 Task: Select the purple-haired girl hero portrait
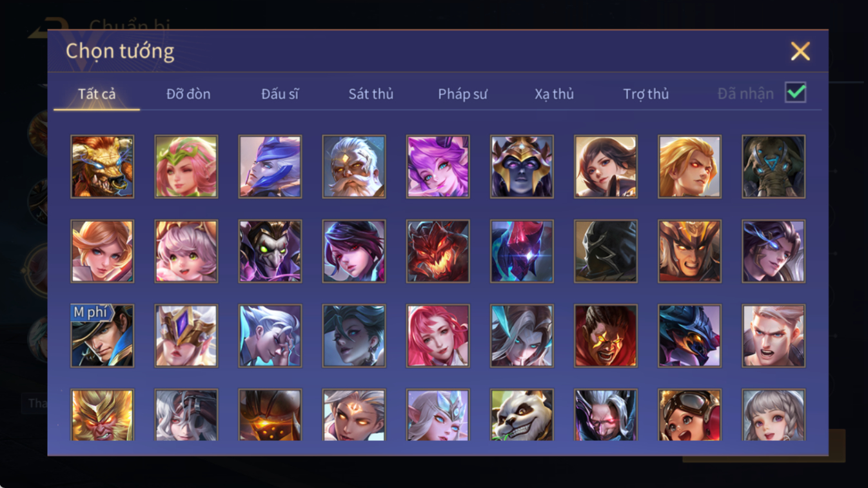438,166
